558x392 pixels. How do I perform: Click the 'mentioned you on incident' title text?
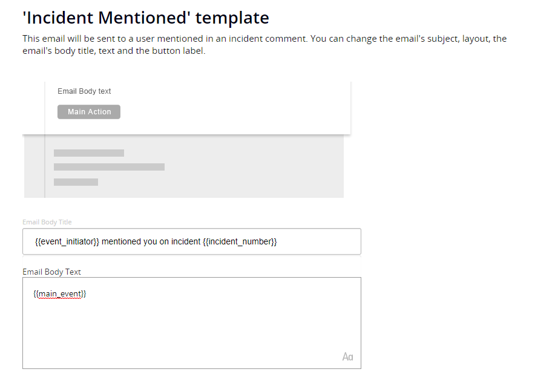(151, 242)
